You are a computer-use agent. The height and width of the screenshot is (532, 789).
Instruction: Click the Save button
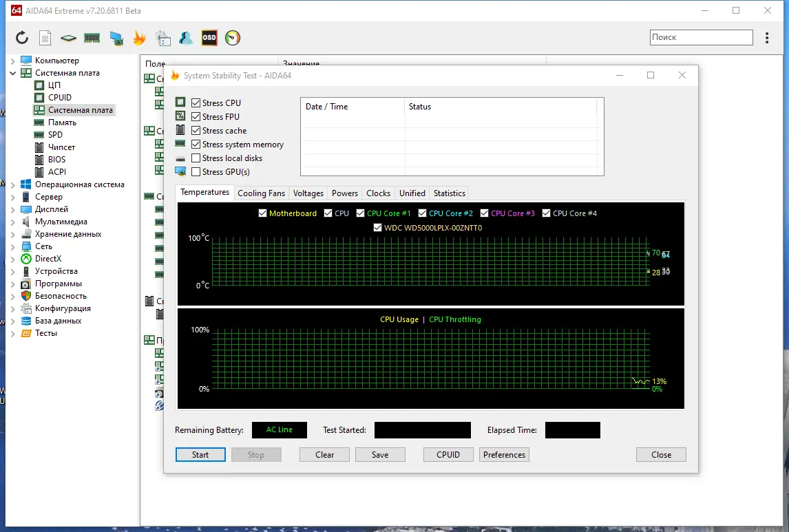coord(380,454)
